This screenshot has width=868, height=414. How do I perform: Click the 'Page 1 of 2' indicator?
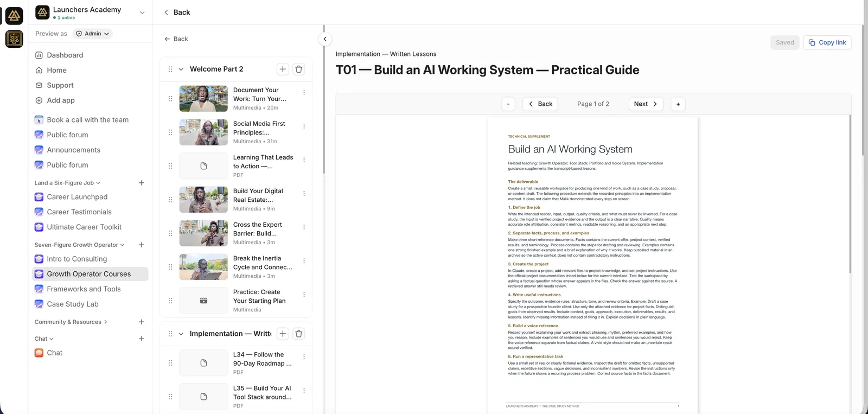(x=593, y=104)
